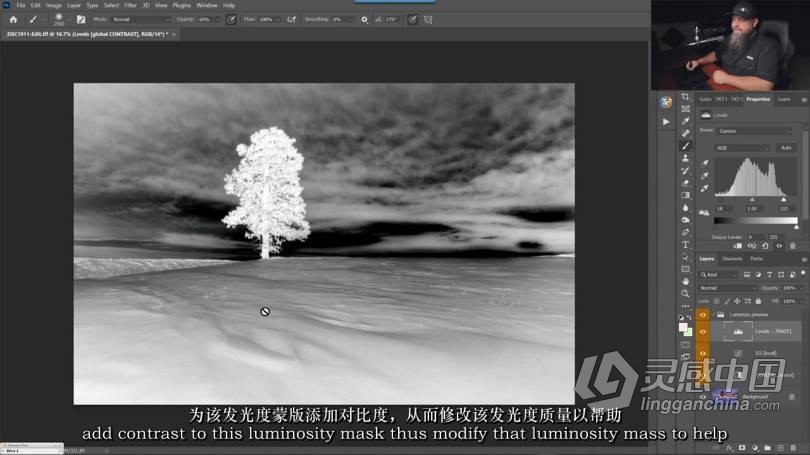Switch to the Channels tab

tap(732, 259)
